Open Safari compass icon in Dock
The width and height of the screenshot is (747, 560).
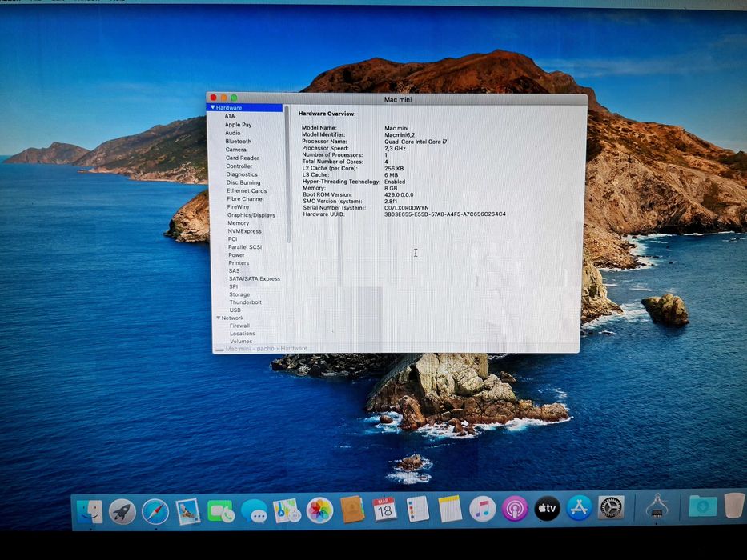point(155,512)
